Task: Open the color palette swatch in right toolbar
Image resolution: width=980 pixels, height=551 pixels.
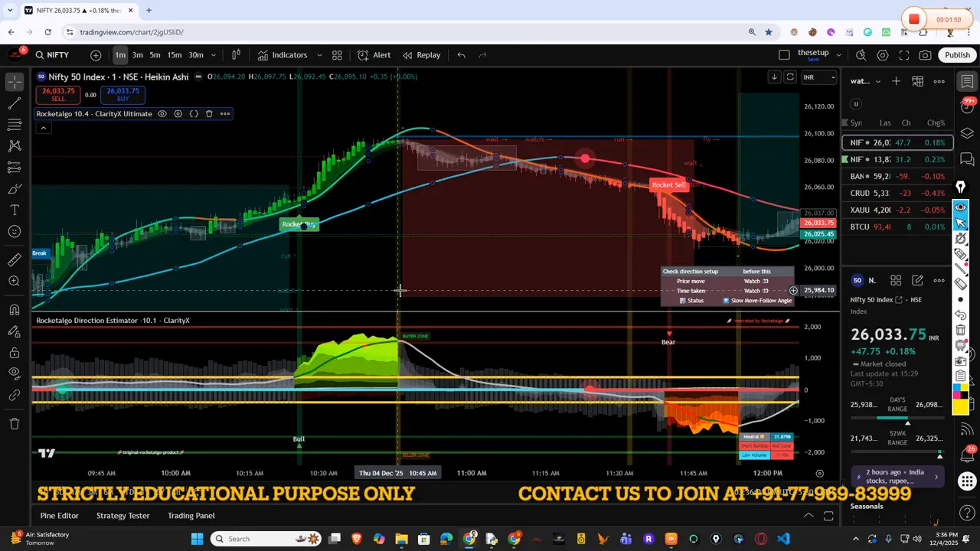Action: 962,392
